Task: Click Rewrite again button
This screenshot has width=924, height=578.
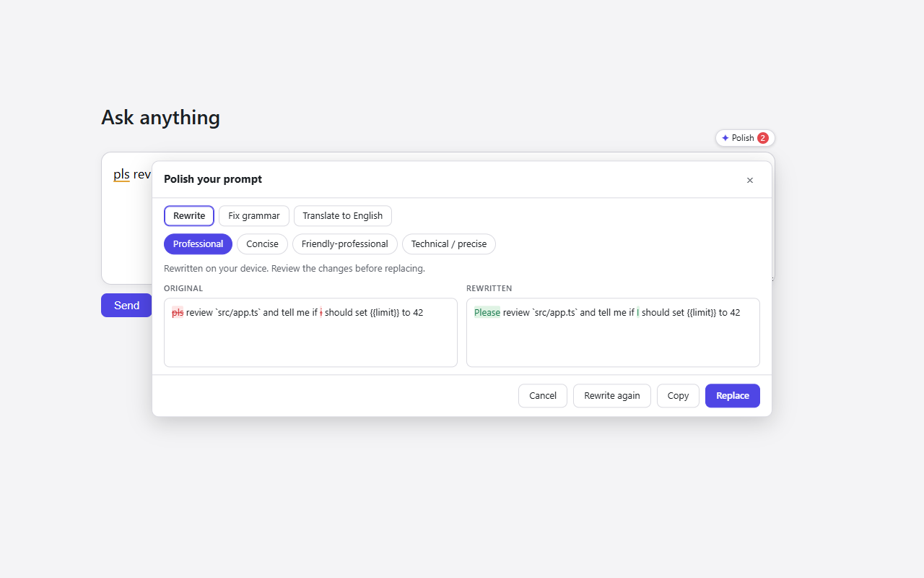Action: pyautogui.click(x=612, y=396)
